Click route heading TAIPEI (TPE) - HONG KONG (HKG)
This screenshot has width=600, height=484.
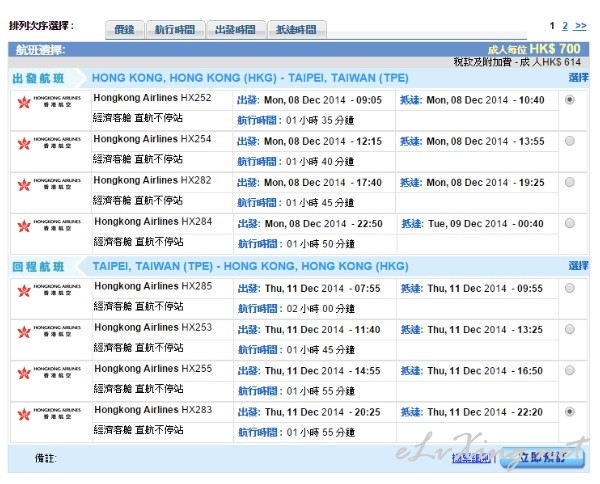click(250, 266)
